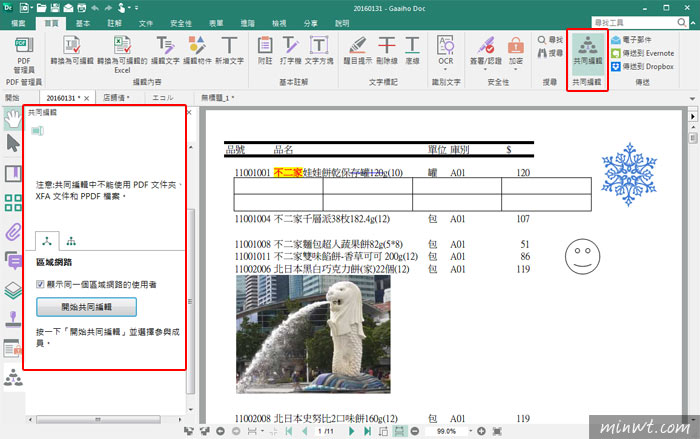This screenshot has width=700, height=439.
Task: Select the 編輯物件 edit object tool
Action: point(197,50)
